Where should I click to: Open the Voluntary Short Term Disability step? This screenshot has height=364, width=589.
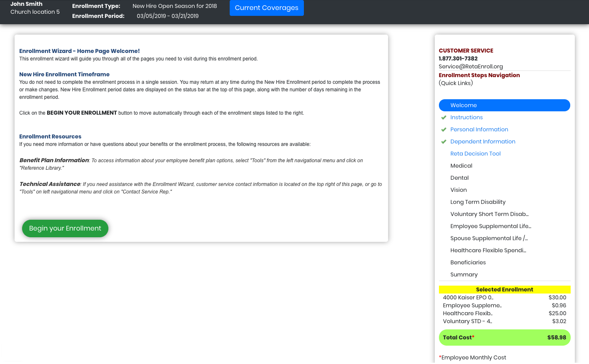(489, 214)
